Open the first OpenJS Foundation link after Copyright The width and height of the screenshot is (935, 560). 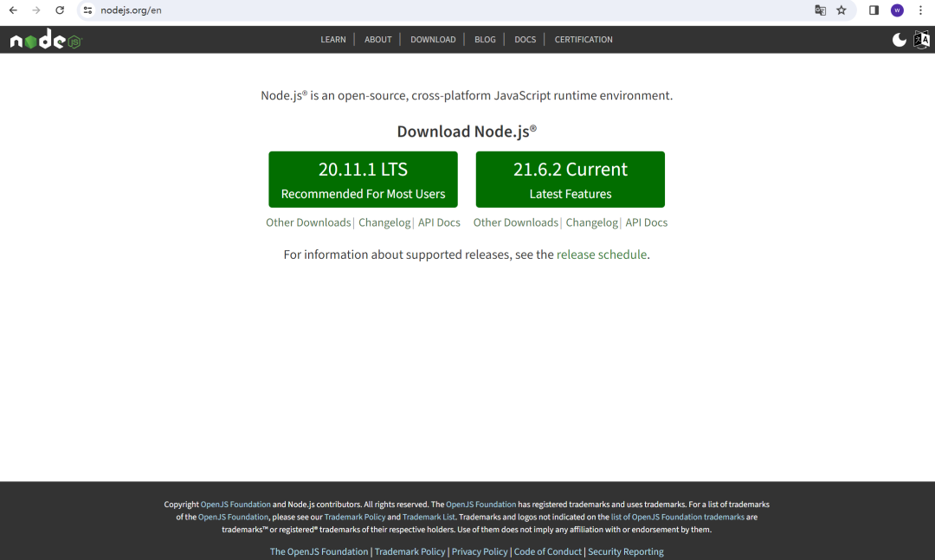point(235,505)
